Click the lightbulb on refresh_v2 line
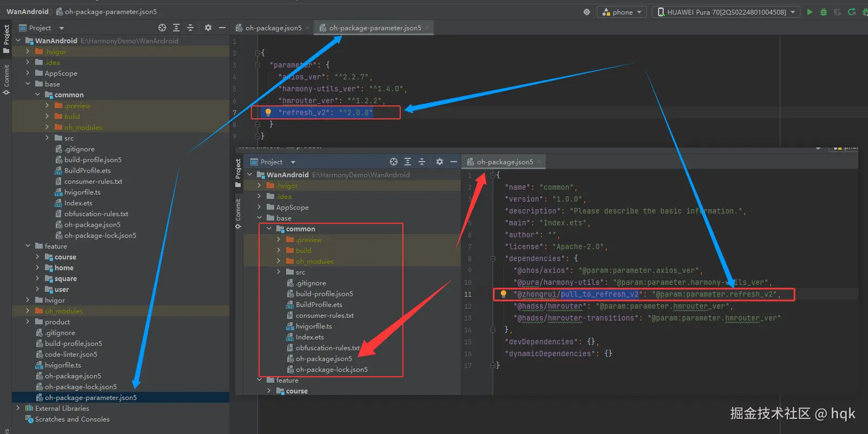Image resolution: width=868 pixels, height=434 pixels. 268,112
